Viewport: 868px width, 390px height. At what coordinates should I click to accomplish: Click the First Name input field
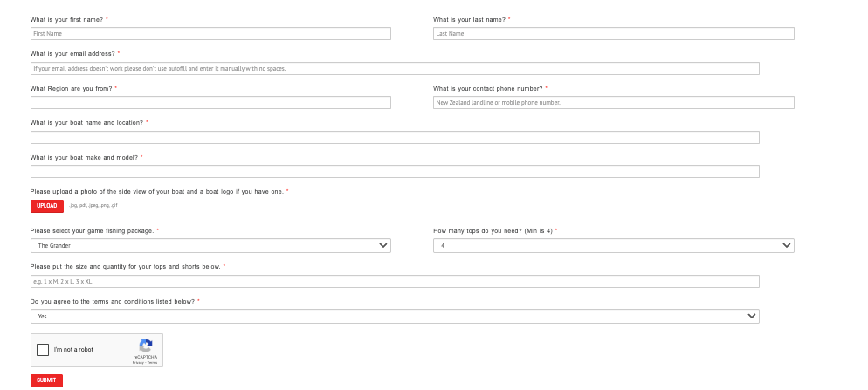click(x=210, y=34)
